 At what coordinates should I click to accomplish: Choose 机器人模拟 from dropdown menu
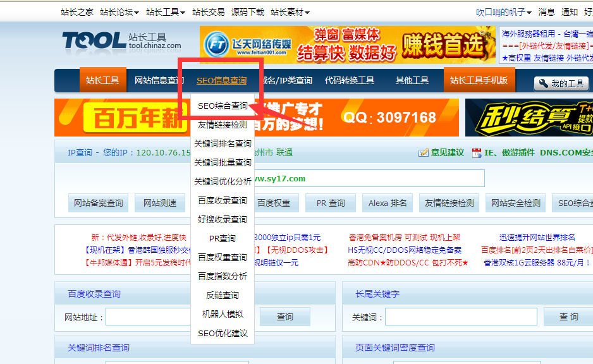(x=223, y=314)
